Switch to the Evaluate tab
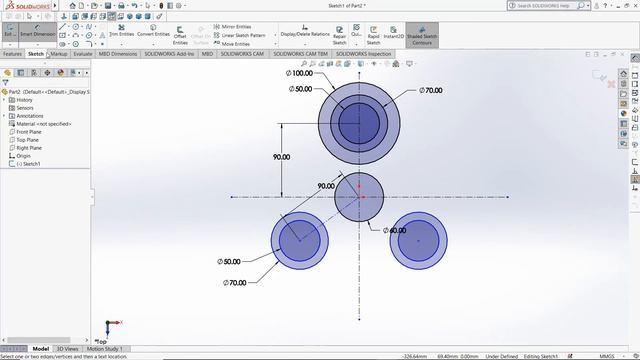This screenshot has width=640, height=360. (83, 54)
